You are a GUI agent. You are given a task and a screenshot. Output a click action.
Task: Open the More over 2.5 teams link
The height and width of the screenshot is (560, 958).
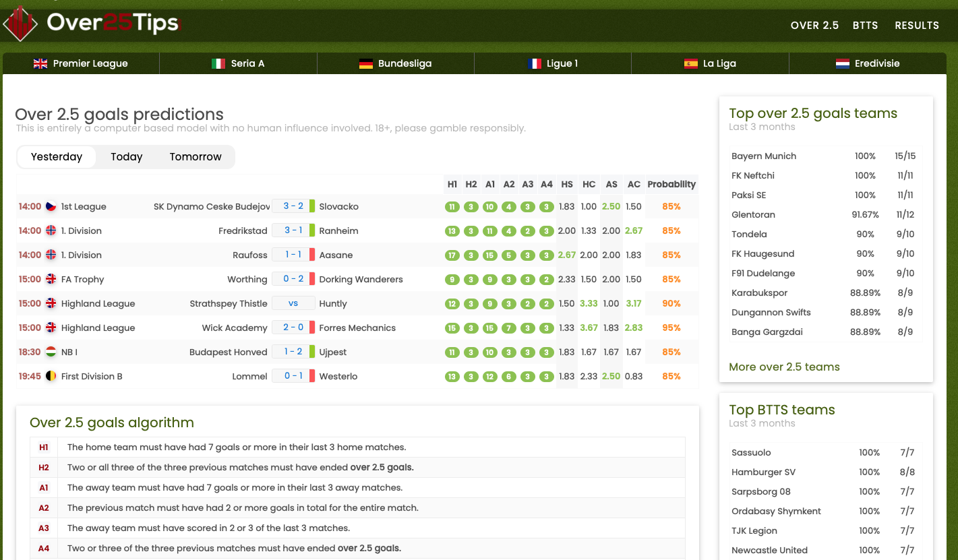[x=784, y=367]
